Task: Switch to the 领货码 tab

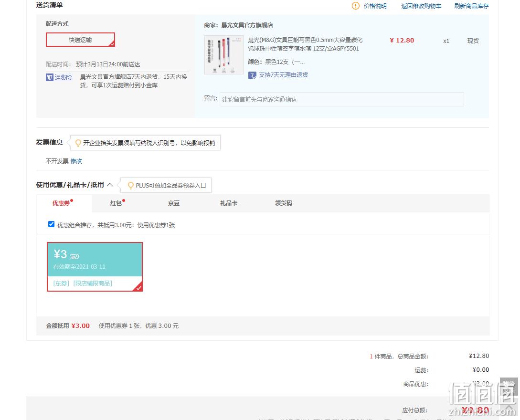Action: [284, 203]
